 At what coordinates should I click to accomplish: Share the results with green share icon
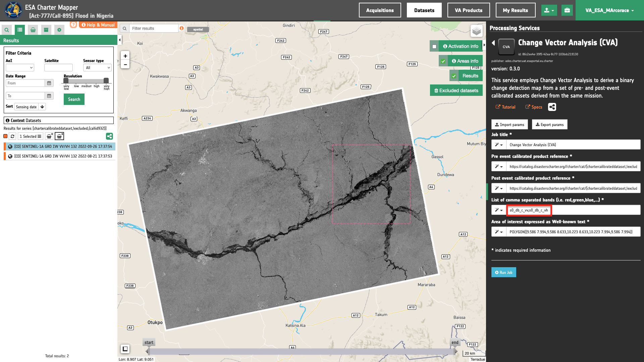tap(109, 136)
